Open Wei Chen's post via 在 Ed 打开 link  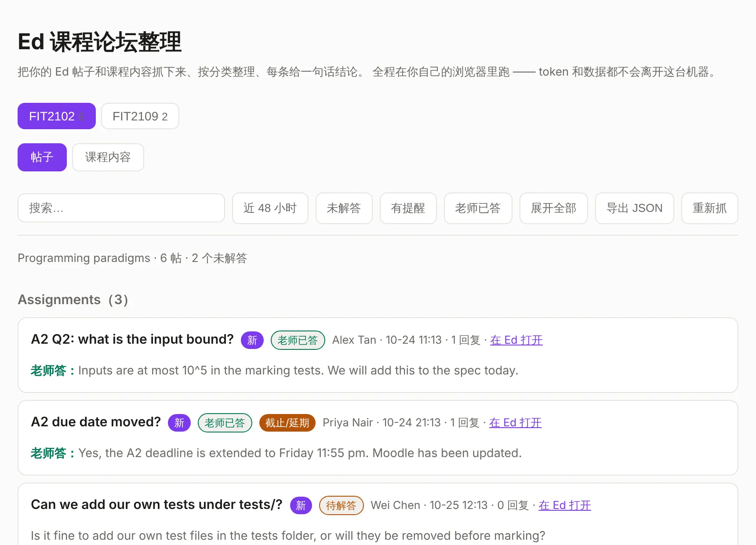pos(565,505)
